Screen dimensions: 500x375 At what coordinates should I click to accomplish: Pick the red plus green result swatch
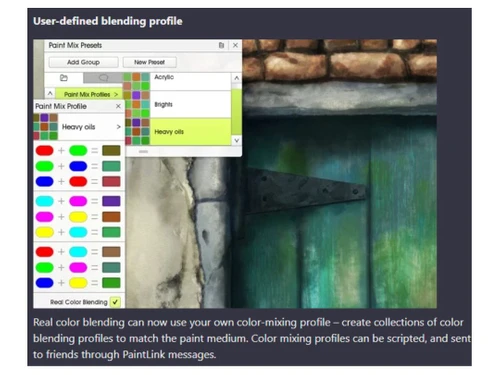tap(111, 151)
